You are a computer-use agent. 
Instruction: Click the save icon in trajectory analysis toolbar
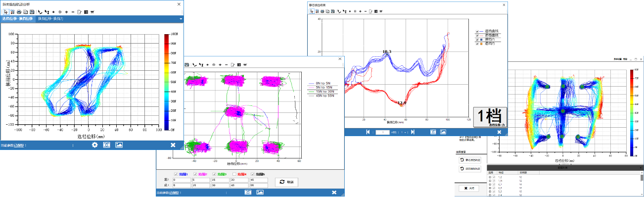[32, 12]
